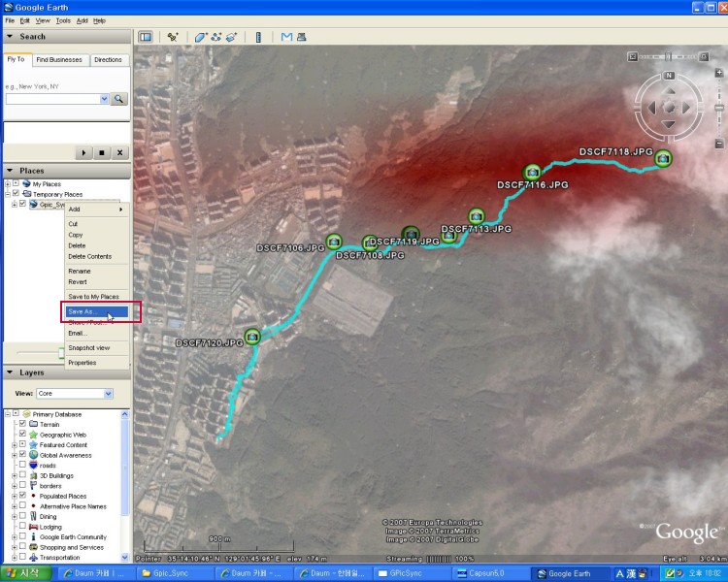Enable the borders layer checkbox
728x582 pixels.
pyautogui.click(x=22, y=485)
